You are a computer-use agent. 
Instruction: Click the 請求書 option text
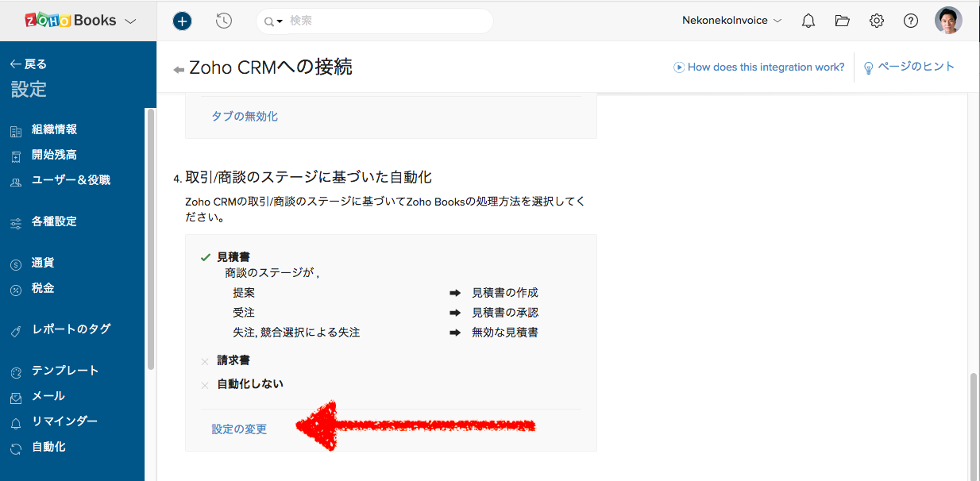233,360
